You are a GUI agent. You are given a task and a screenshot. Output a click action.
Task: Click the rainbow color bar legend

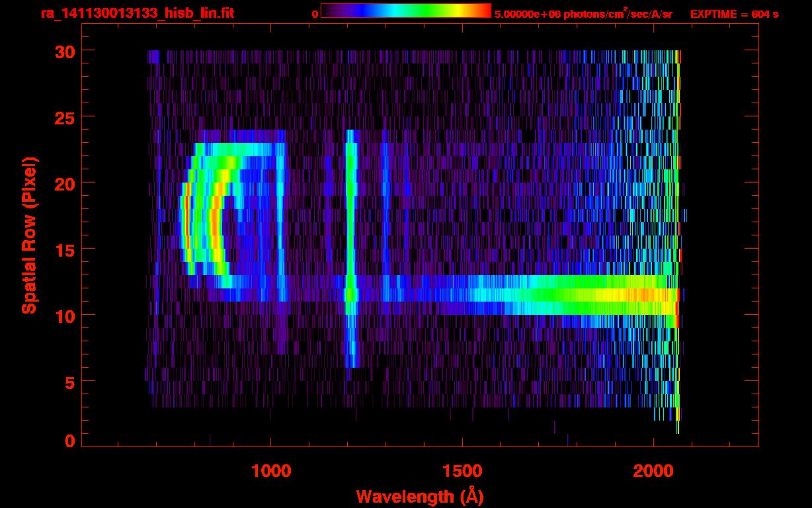(406, 11)
